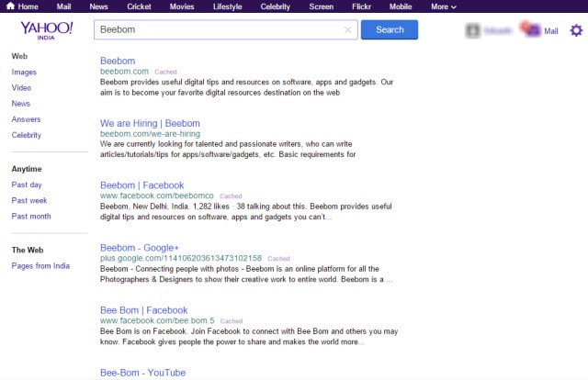Open Beebom - Google+ result
This screenshot has height=380, width=588.
140,248
